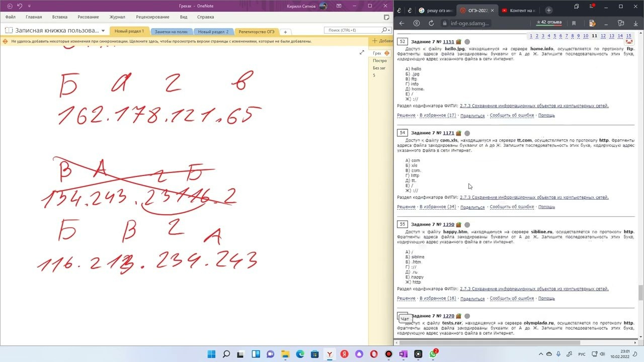Open a new browser tab with plus
644x362 pixels.
pyautogui.click(x=548, y=10)
